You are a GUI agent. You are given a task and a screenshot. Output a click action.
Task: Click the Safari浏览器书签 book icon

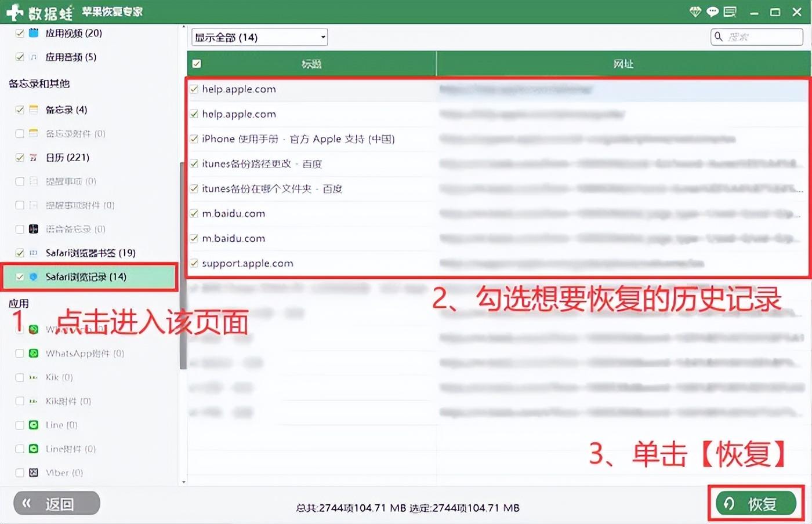34,253
